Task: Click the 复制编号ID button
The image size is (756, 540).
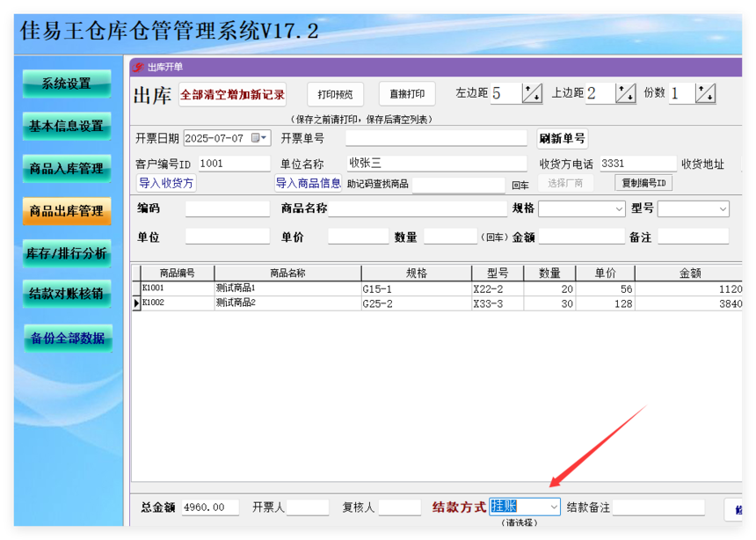Action: 643,183
